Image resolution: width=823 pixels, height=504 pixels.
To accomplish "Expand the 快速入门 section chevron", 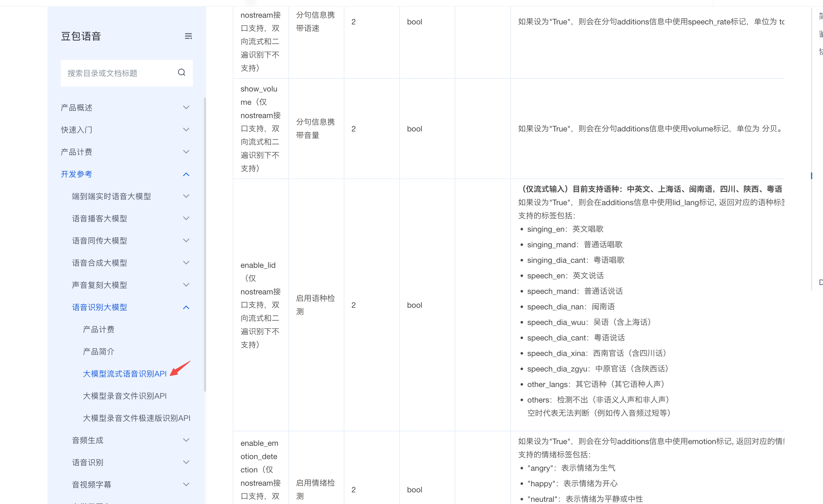I will [x=186, y=129].
